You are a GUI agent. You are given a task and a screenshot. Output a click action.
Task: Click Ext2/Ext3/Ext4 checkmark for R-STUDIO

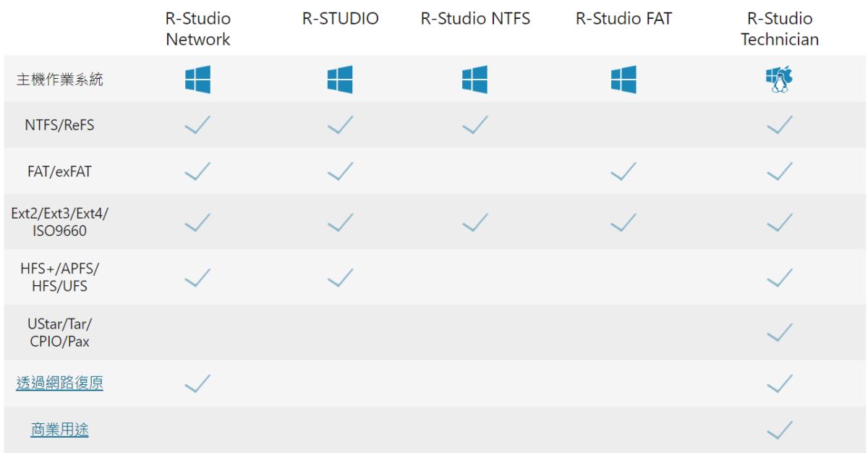tap(340, 222)
